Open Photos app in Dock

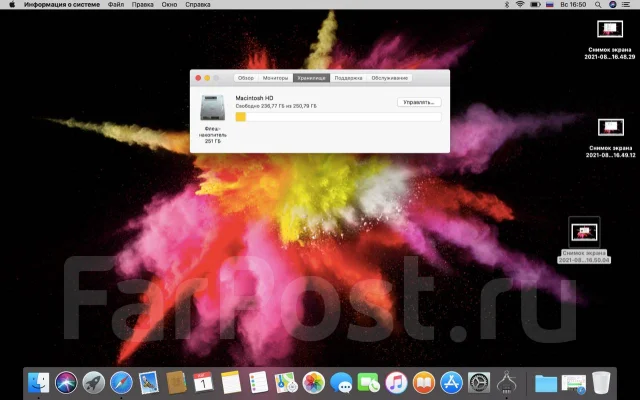coord(313,383)
